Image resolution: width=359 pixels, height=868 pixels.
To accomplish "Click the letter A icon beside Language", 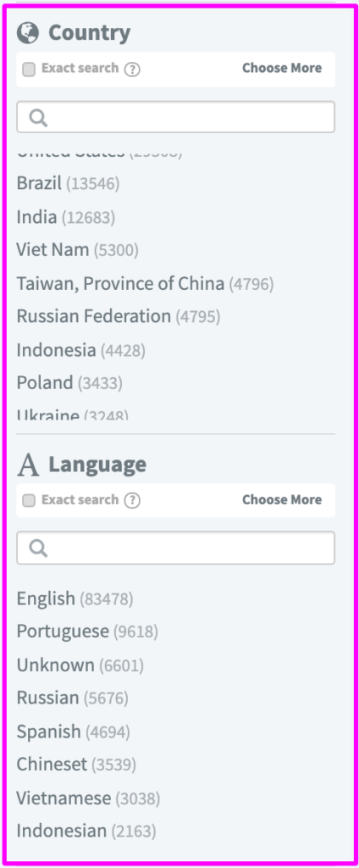I will [x=28, y=465].
